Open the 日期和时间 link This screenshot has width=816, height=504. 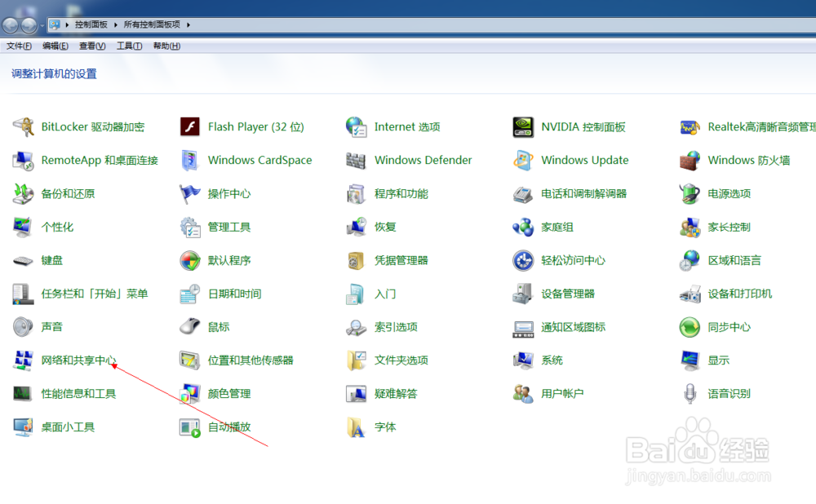[x=235, y=294]
